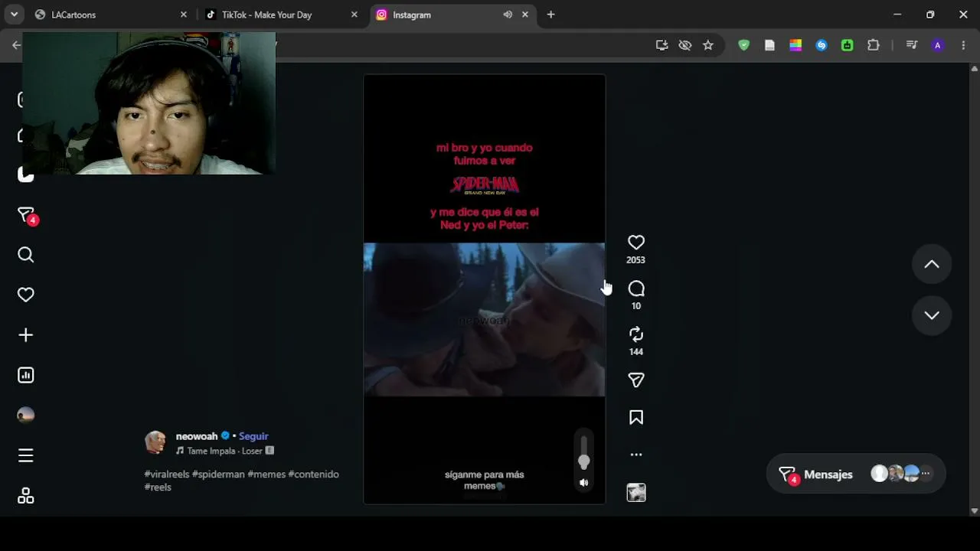Screen dimensions: 980x551
Task: Go back with the browser back arrow
Action: (x=16, y=45)
